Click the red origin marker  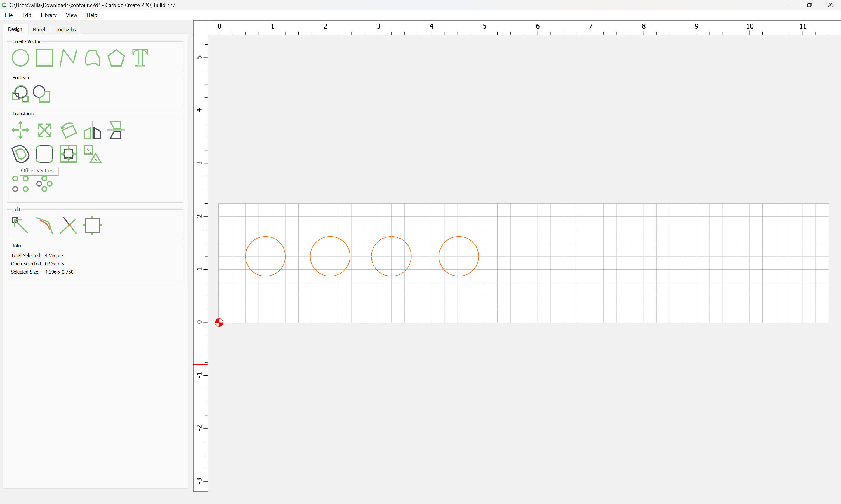[x=219, y=323]
